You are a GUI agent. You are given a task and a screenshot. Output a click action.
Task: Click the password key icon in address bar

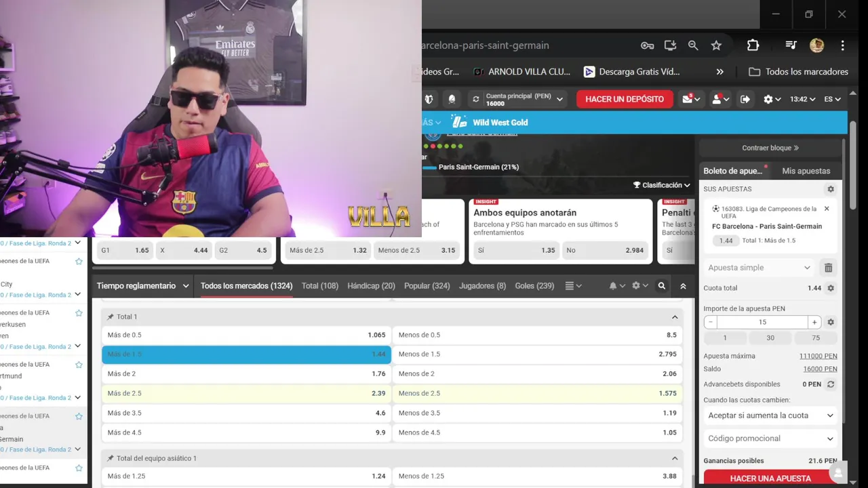(647, 45)
